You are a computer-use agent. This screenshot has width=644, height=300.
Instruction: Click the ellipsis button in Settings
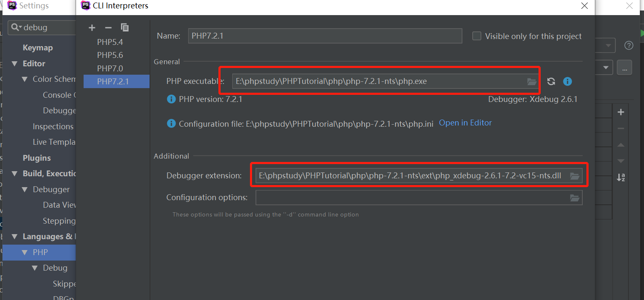[x=624, y=68]
